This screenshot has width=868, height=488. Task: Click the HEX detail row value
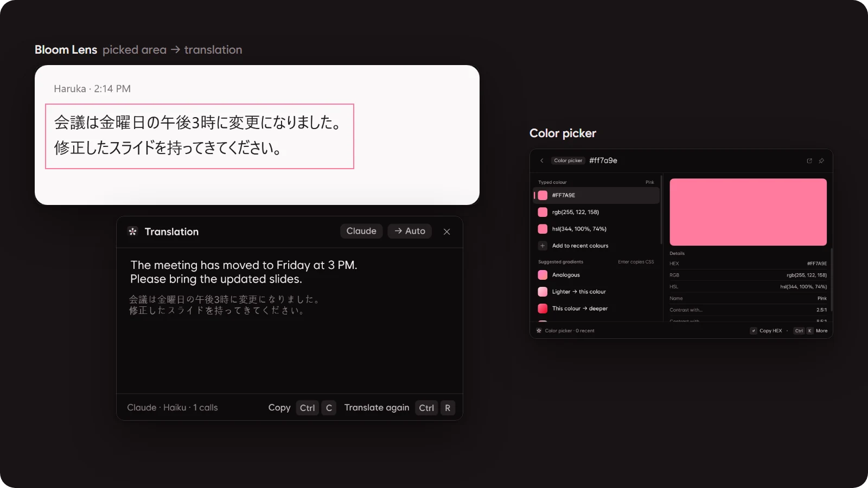pos(816,264)
